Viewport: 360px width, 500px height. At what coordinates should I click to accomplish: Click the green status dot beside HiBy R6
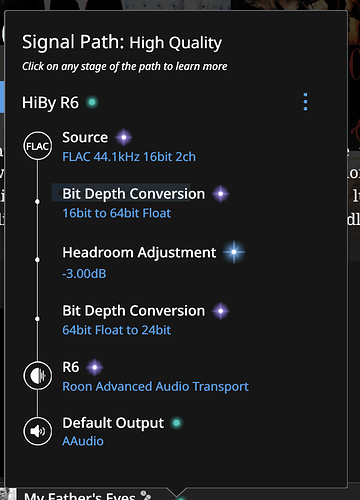92,102
